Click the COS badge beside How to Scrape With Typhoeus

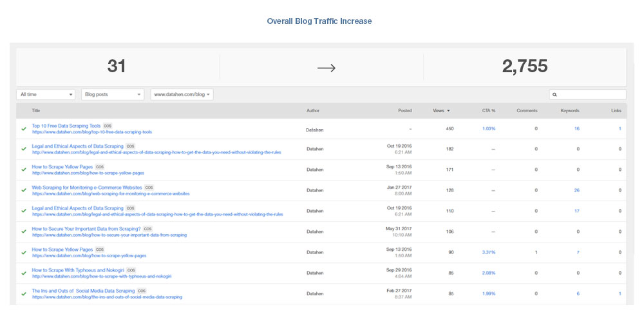click(x=131, y=270)
